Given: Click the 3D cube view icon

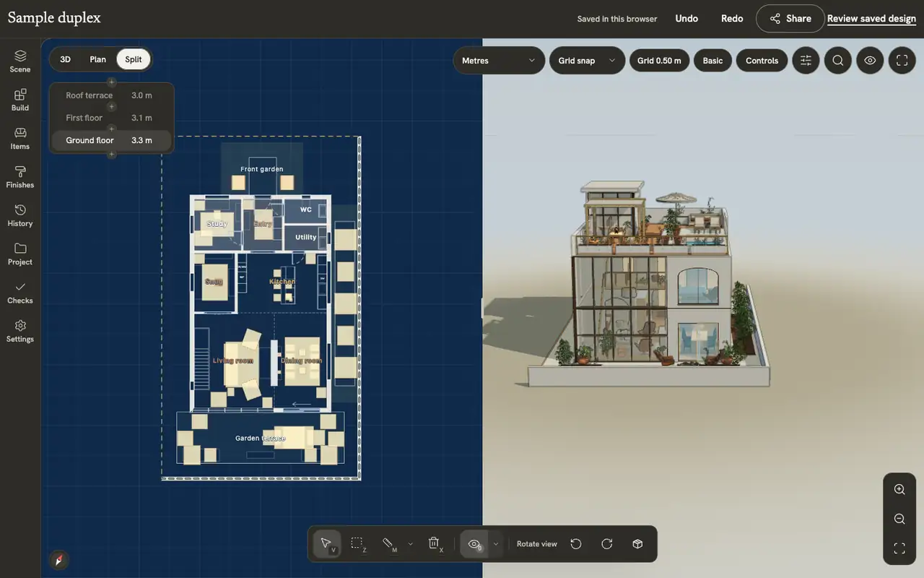Looking at the screenshot, I should click(x=637, y=544).
